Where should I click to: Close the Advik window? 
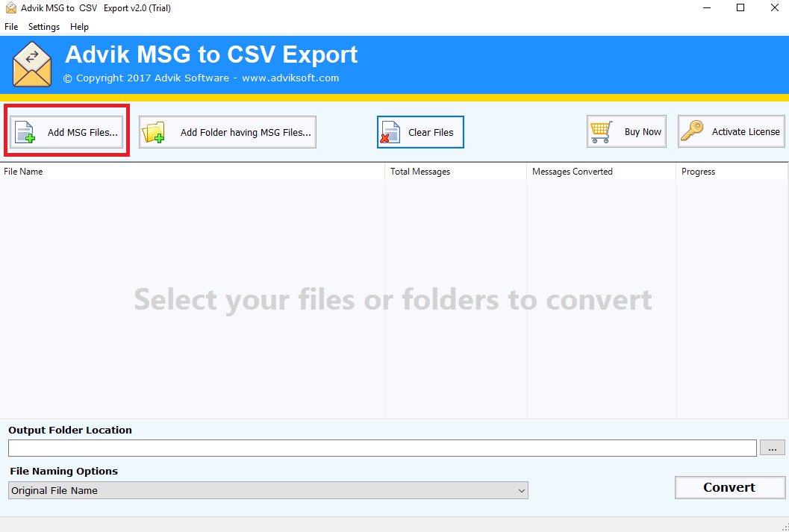pyautogui.click(x=775, y=8)
